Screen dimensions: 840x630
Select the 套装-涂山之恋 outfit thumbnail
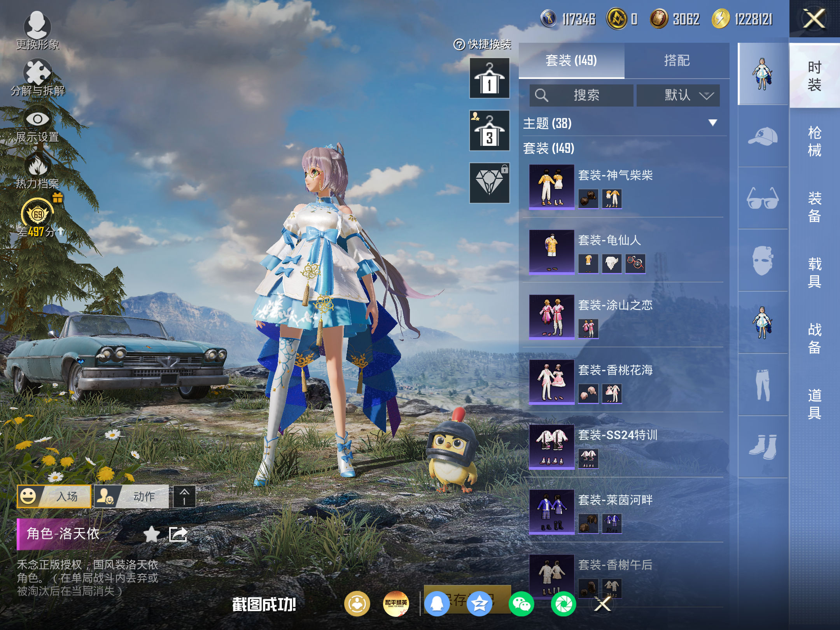pos(551,317)
